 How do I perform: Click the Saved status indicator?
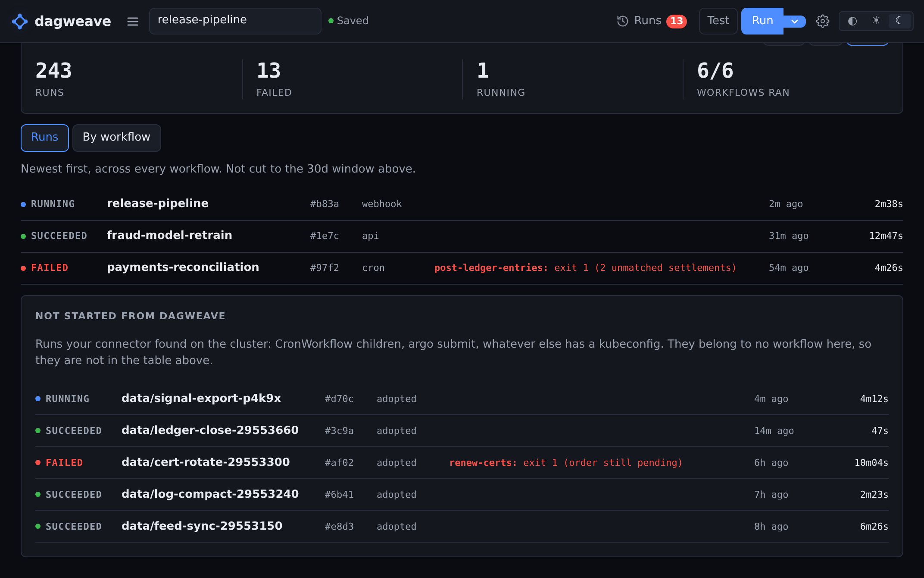click(x=349, y=21)
